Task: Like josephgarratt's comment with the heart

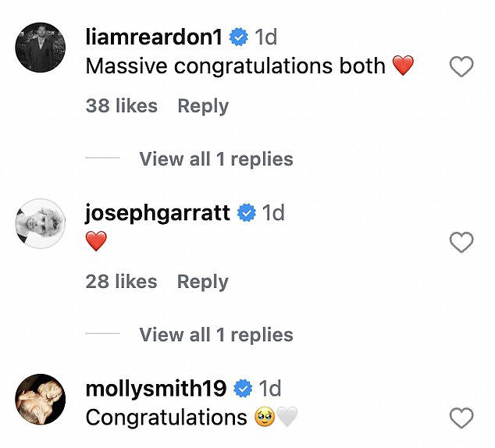Action: (x=461, y=243)
